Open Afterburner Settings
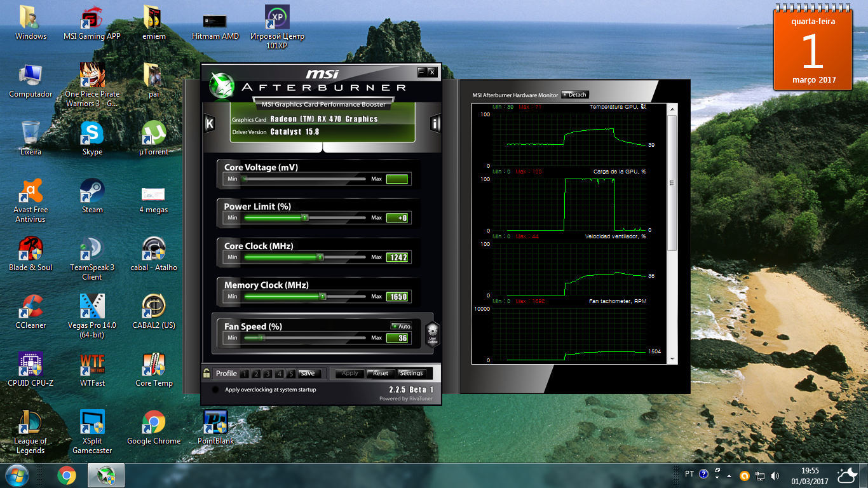 click(411, 373)
